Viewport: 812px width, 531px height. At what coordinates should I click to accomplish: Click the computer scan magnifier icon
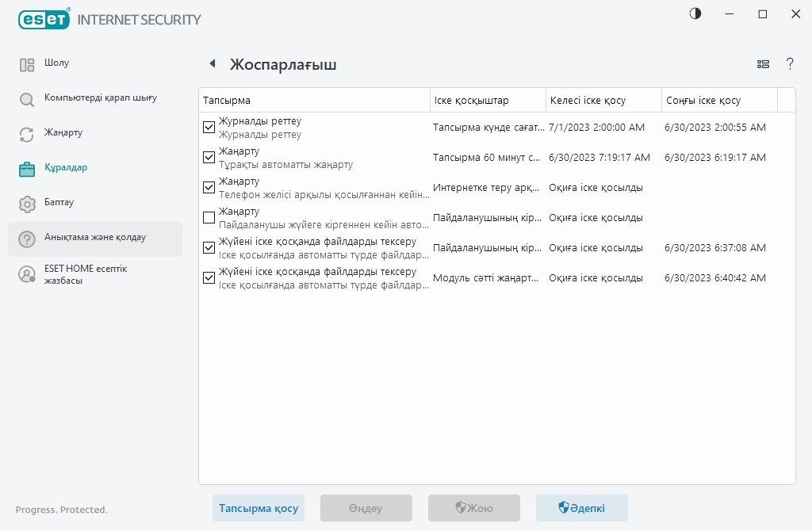(x=27, y=100)
